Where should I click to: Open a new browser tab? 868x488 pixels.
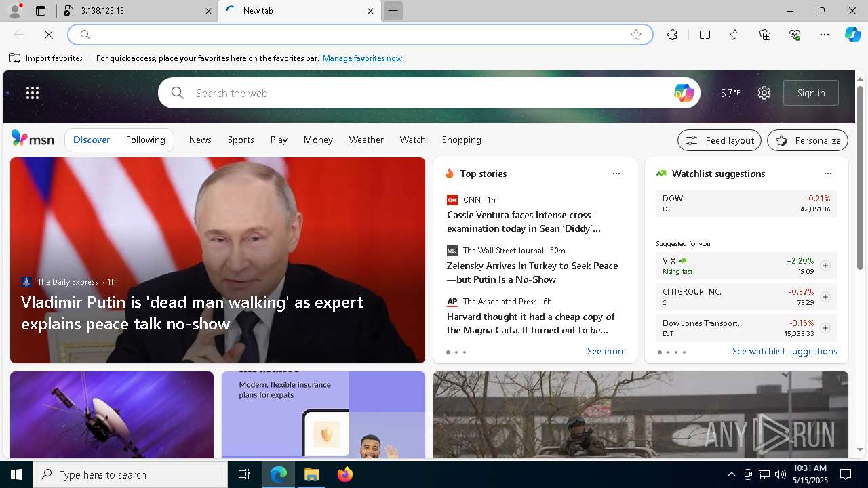(x=393, y=11)
